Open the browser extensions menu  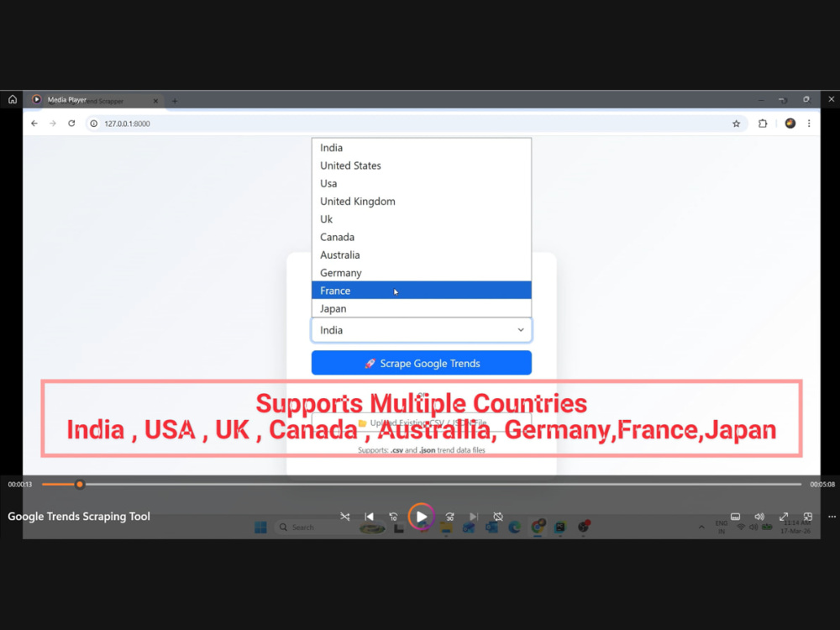[763, 123]
